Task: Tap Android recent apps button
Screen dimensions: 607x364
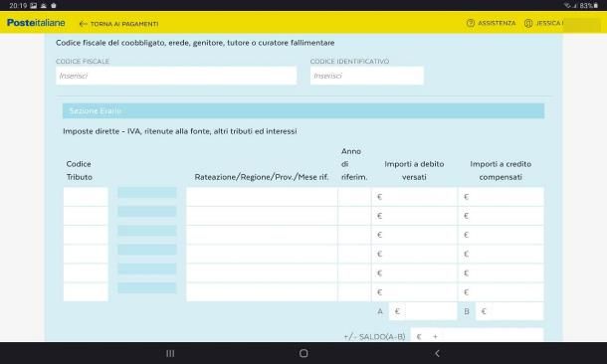Action: click(170, 353)
